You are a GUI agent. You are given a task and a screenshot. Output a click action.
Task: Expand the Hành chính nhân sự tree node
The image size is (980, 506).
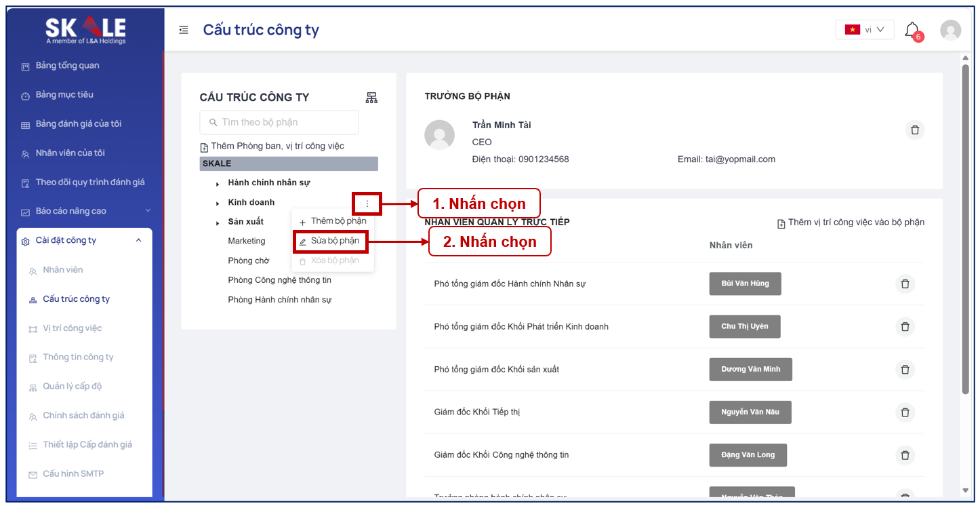(x=218, y=184)
